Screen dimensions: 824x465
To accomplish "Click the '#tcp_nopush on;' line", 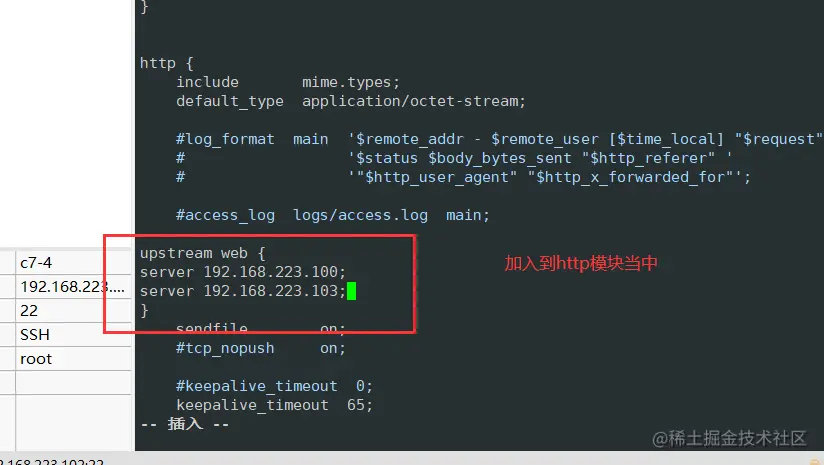I will (x=260, y=348).
